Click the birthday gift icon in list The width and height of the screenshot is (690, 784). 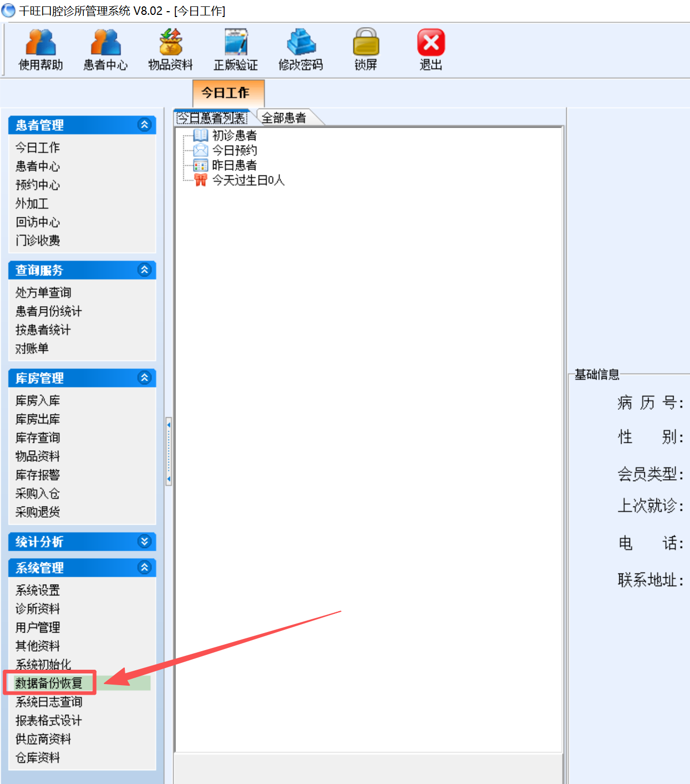[200, 180]
